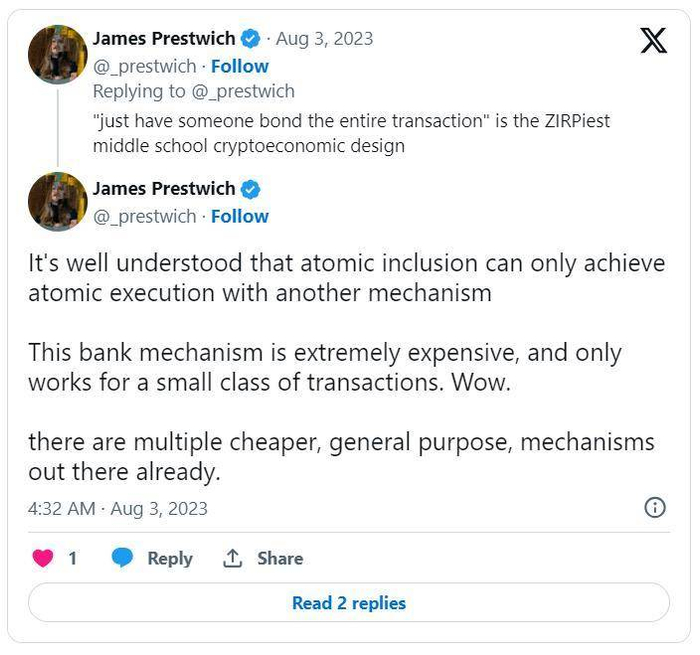Open the main tweet's profile avatar

(57, 202)
